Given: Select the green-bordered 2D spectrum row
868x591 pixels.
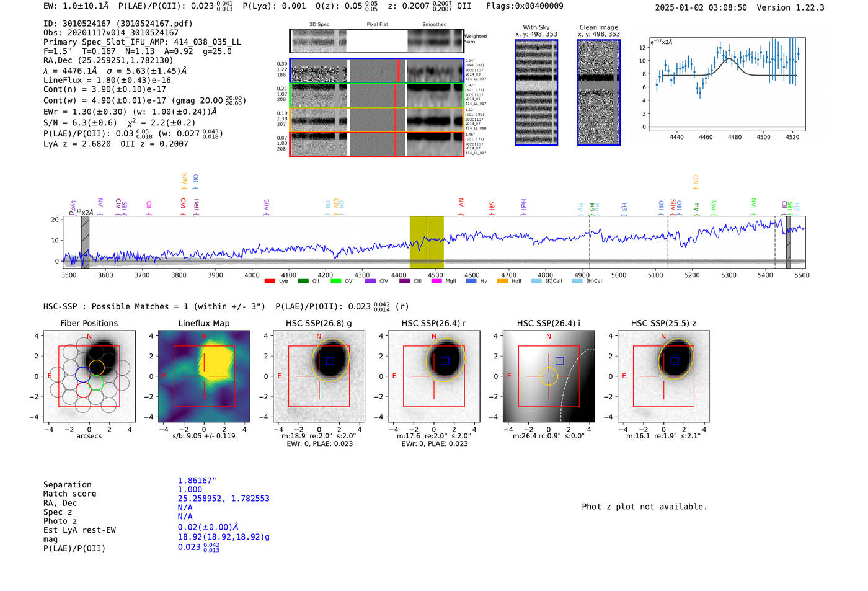Looking at the screenshot, I should (x=376, y=96).
